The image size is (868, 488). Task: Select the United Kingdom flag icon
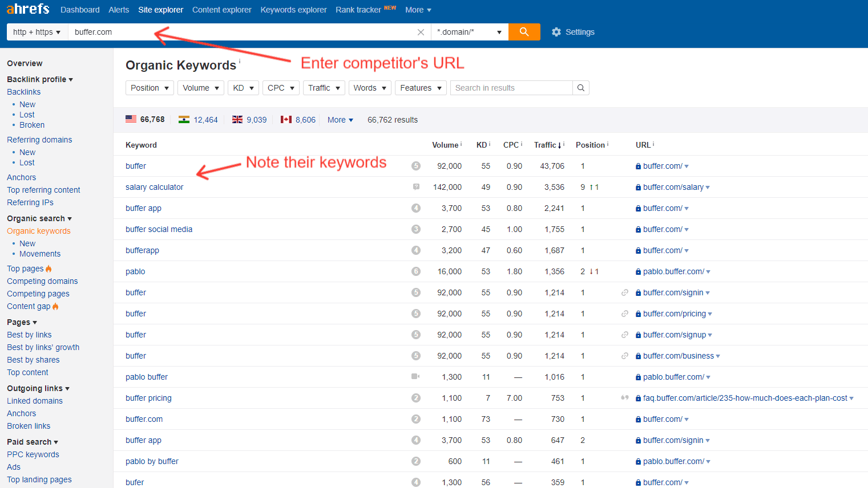pos(237,120)
